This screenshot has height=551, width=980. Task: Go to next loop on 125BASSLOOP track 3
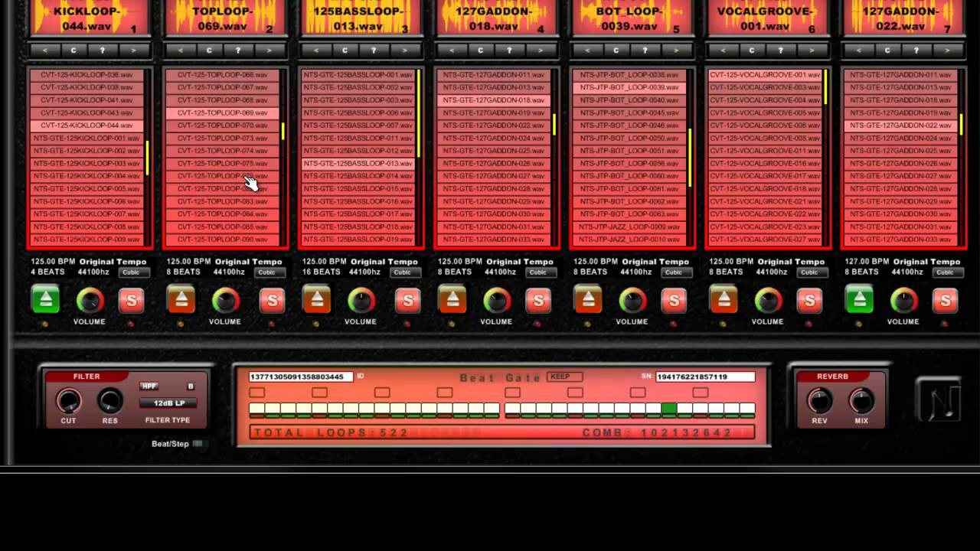(404, 51)
